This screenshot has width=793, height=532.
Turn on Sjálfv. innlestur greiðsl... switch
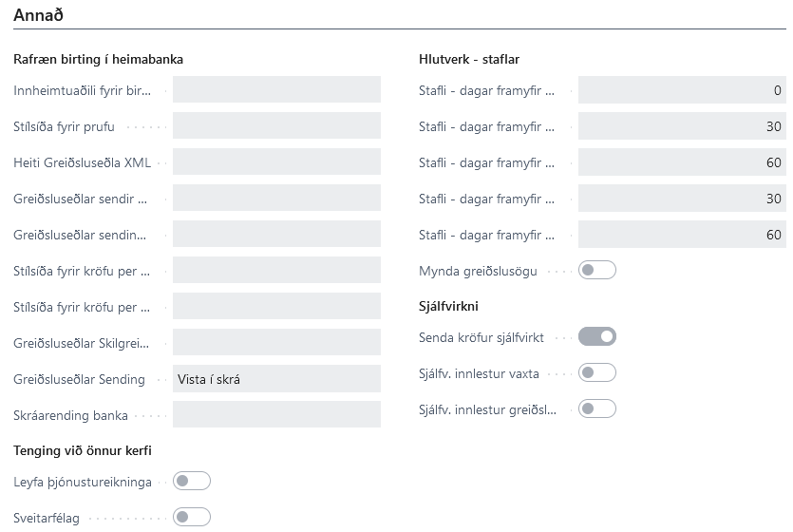[x=598, y=408]
